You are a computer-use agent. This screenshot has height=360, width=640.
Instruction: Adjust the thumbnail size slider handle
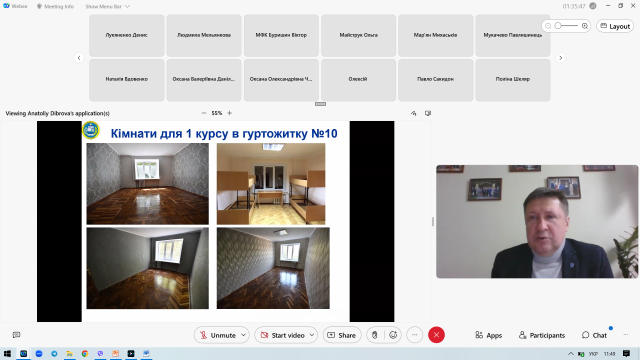(x=558, y=26)
